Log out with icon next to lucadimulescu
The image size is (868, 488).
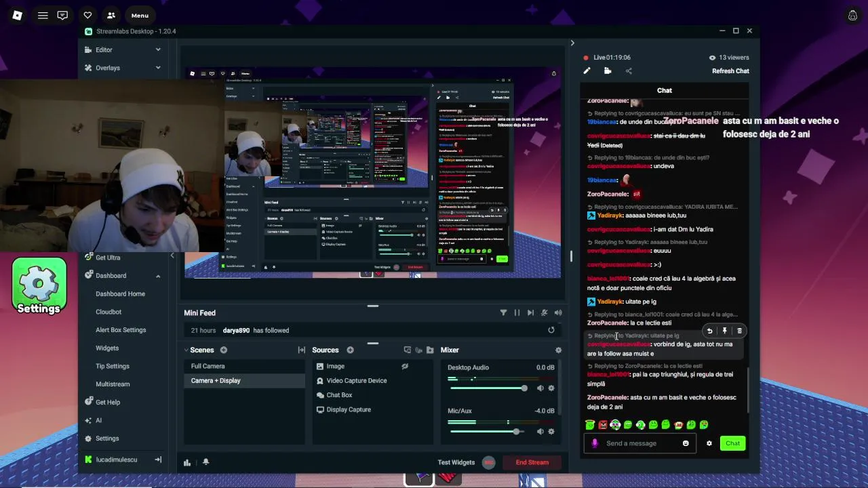pyautogui.click(x=158, y=460)
